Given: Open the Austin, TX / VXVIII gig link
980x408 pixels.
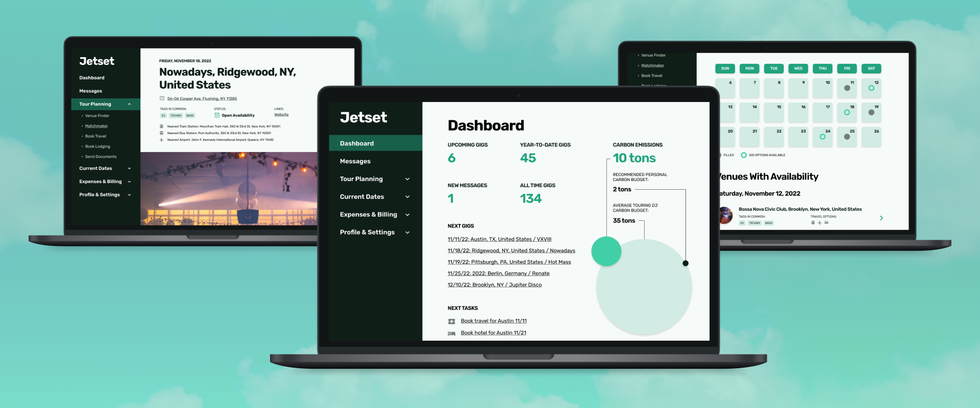Looking at the screenshot, I should tap(499, 239).
